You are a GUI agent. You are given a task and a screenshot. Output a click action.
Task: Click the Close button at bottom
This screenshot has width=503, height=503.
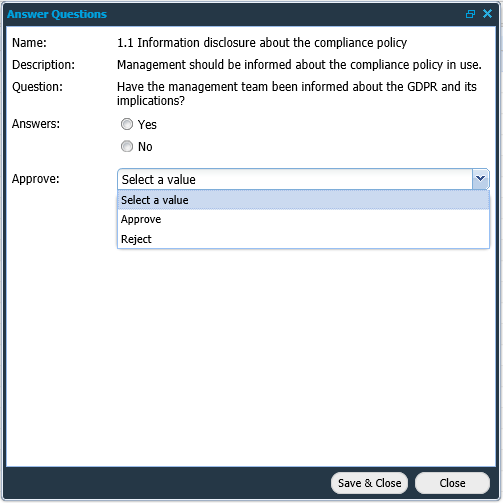452,483
